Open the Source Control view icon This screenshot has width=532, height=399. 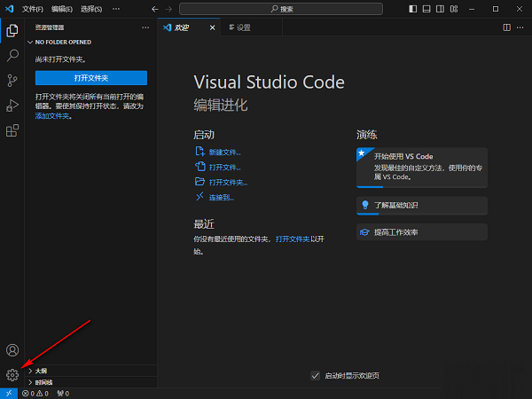point(12,80)
